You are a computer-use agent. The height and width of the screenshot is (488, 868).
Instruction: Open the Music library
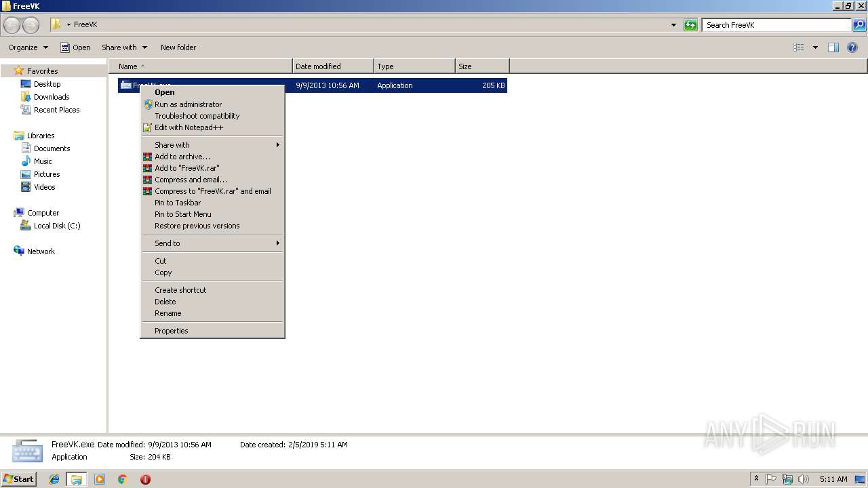click(43, 161)
